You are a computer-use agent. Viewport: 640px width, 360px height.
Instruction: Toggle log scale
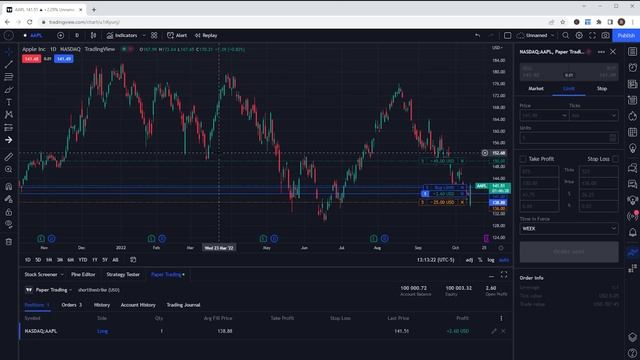491,260
